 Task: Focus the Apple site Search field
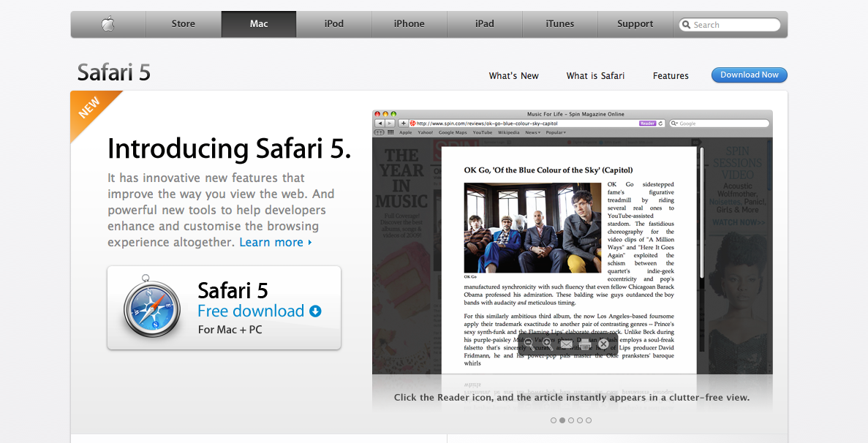pos(730,25)
